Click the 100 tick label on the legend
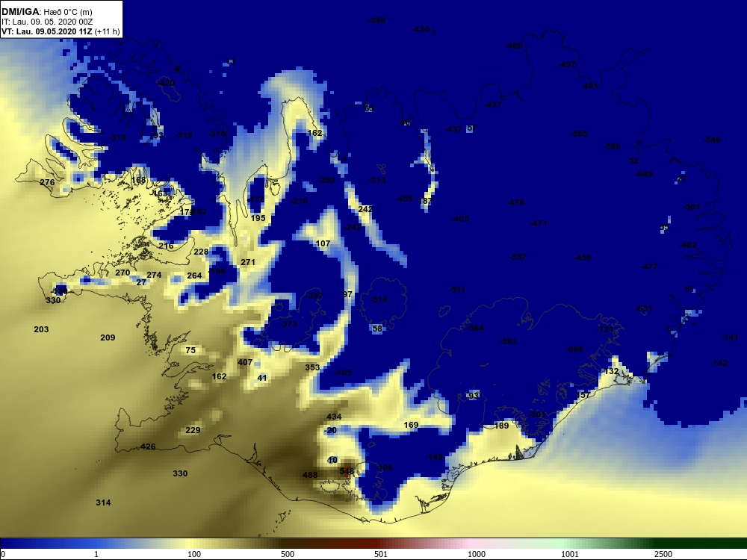The height and width of the screenshot is (560, 747). (x=194, y=554)
